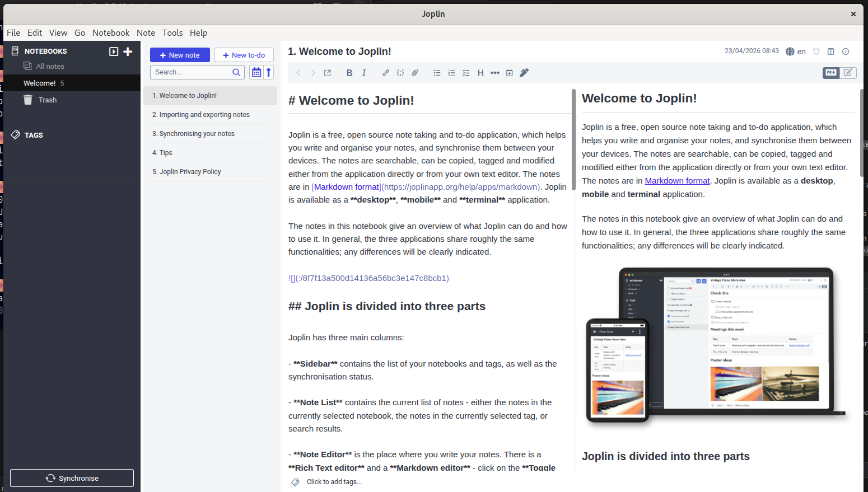The height and width of the screenshot is (492, 868).
Task: Open the Notebook menu
Action: pos(111,33)
